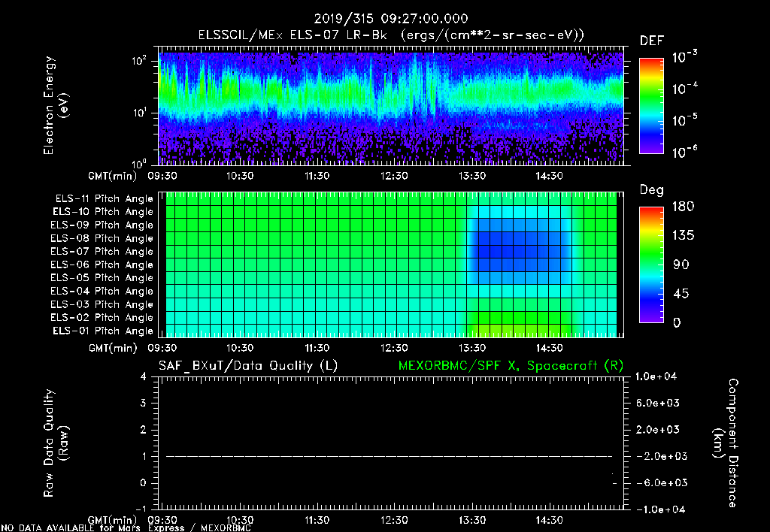Select the ELS-09 Pitch Angle row label
The height and width of the screenshot is (532, 770).
102,225
